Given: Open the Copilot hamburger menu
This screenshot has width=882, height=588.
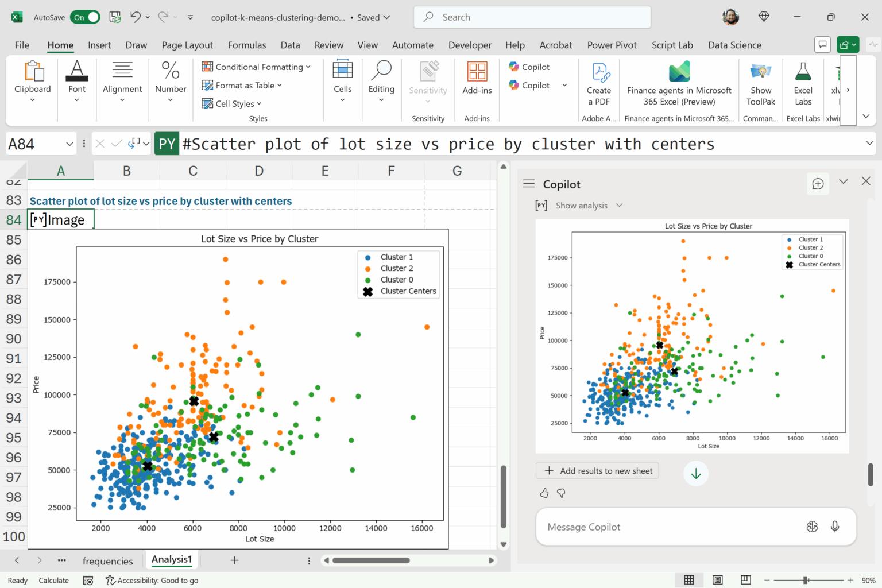Looking at the screenshot, I should (x=529, y=184).
